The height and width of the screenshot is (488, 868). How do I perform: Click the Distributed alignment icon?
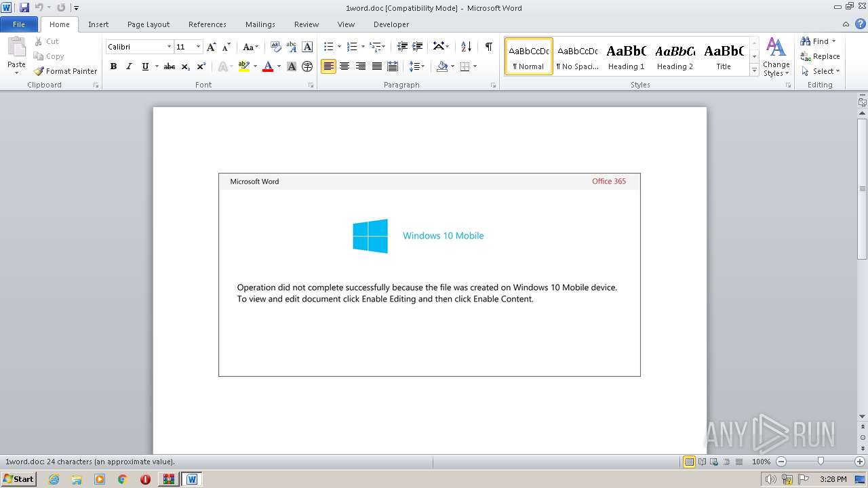393,66
